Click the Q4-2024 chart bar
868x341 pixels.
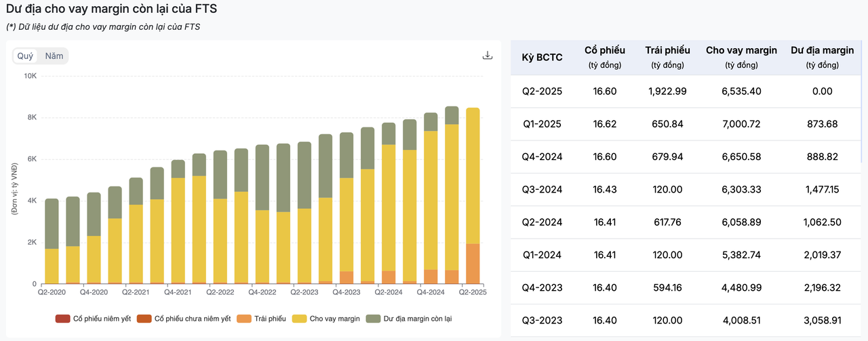(x=431, y=198)
